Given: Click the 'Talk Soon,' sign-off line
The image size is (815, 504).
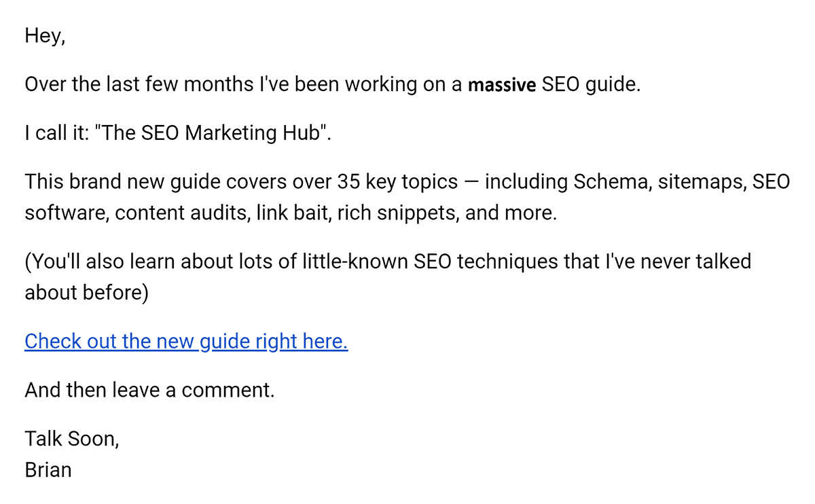Looking at the screenshot, I should 72,439.
